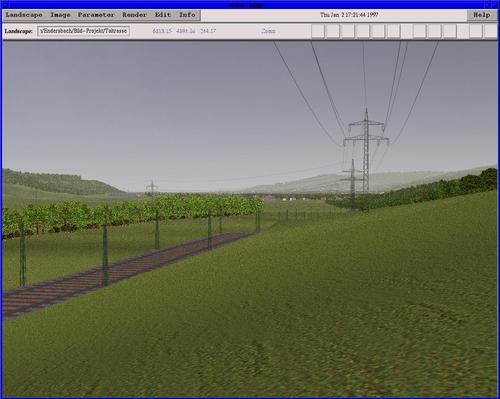This screenshot has width=500, height=399.
Task: Click the small distant pylon on the horizon
Action: coord(152,187)
